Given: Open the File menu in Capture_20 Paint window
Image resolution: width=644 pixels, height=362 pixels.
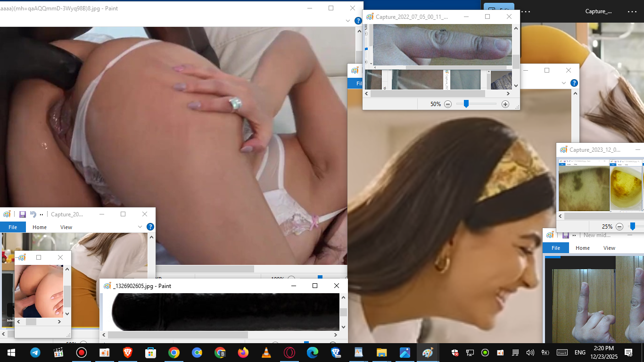Looking at the screenshot, I should [13, 227].
